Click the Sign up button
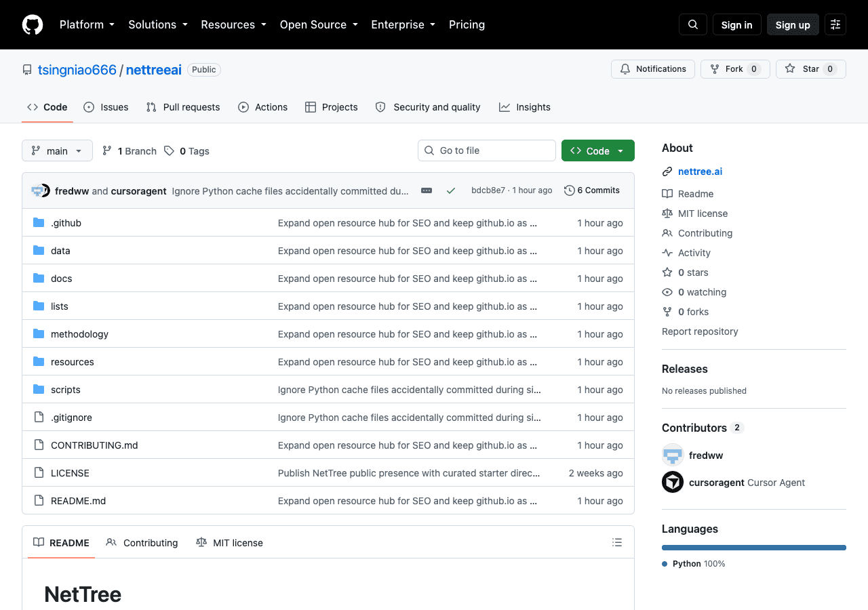This screenshot has width=868, height=610. 793,24
